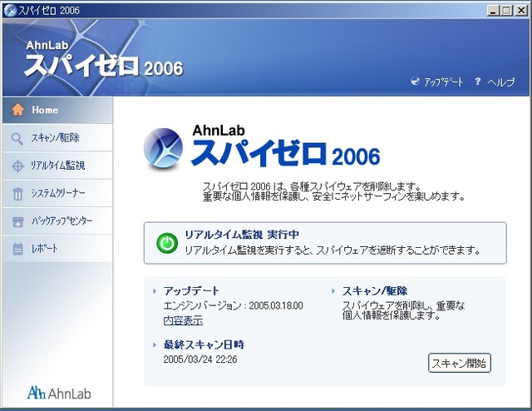The image size is (532, 411).
Task: Click the arrow beside 最終スキャン日時
Action: coord(155,344)
